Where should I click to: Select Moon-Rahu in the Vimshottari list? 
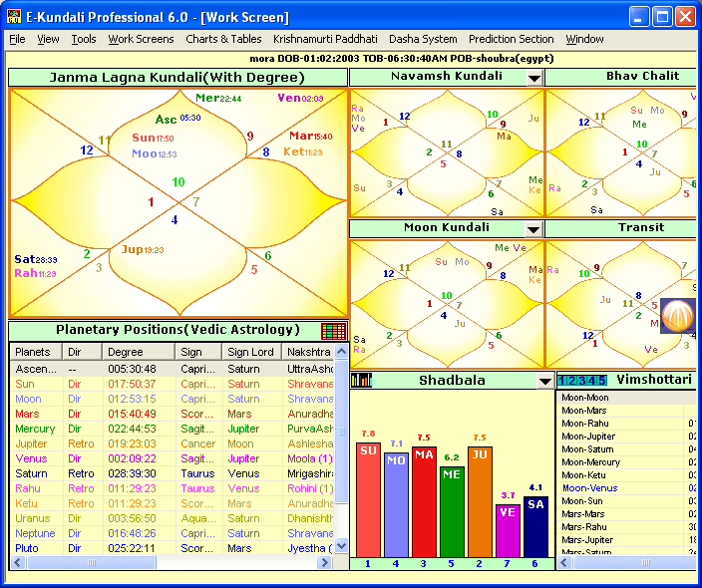[627, 424]
